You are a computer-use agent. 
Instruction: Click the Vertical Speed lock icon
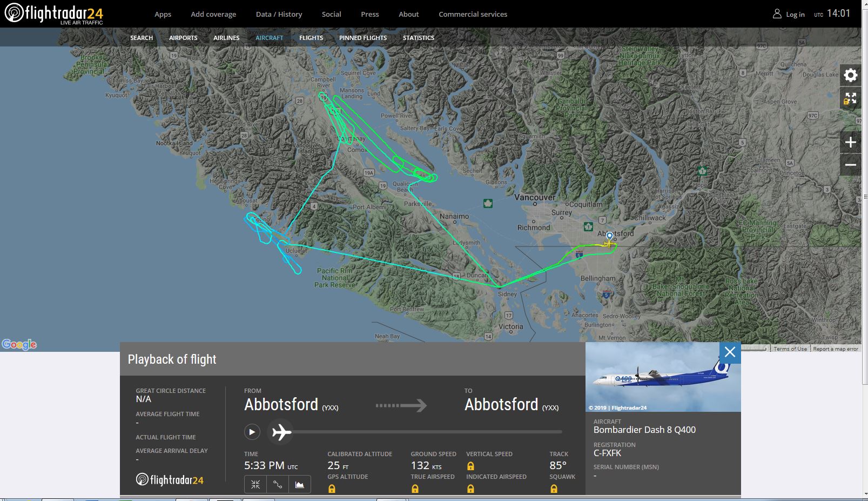(470, 466)
